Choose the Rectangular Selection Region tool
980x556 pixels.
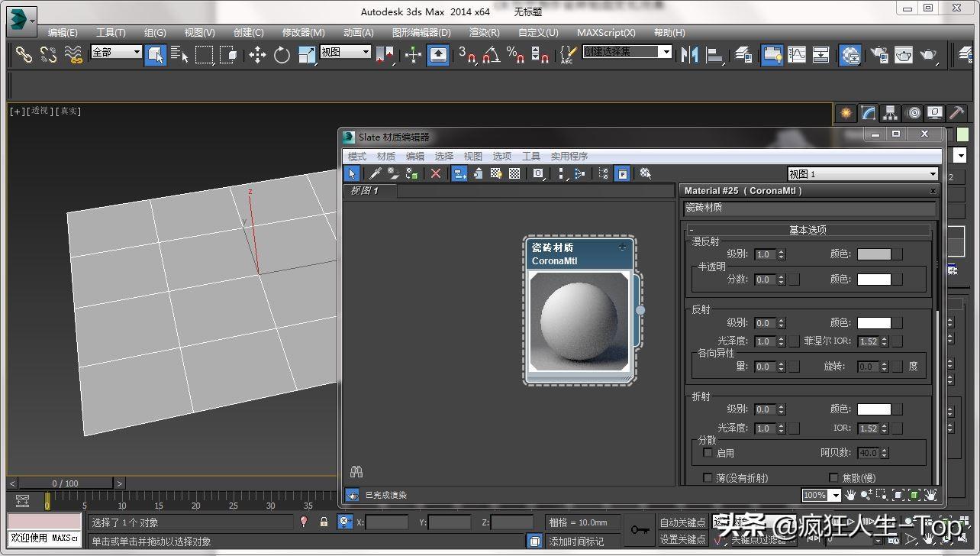(x=204, y=55)
